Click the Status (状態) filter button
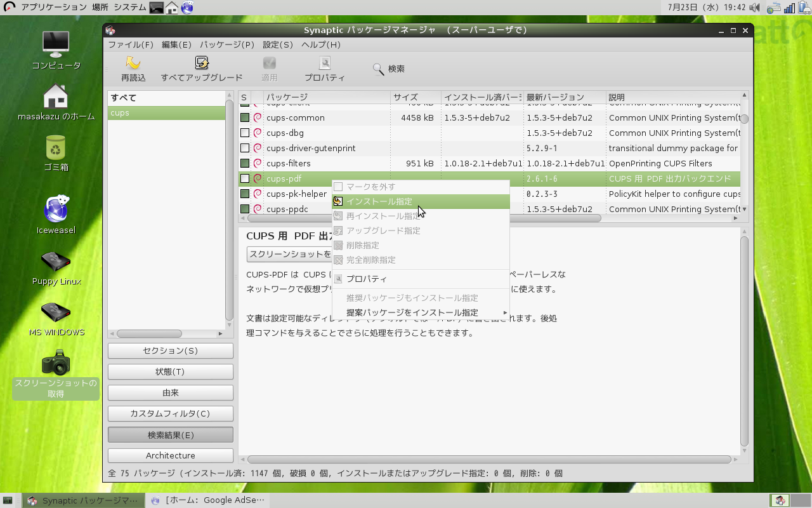812x508 pixels. click(171, 371)
